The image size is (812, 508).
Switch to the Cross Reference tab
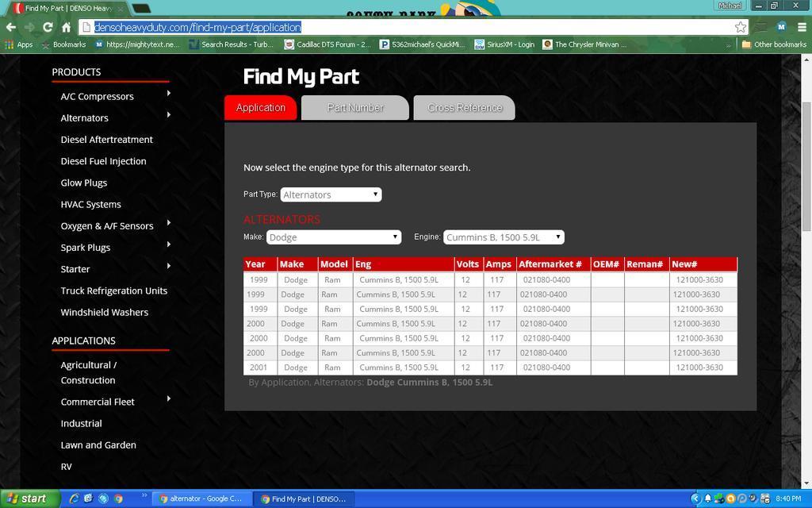click(465, 108)
